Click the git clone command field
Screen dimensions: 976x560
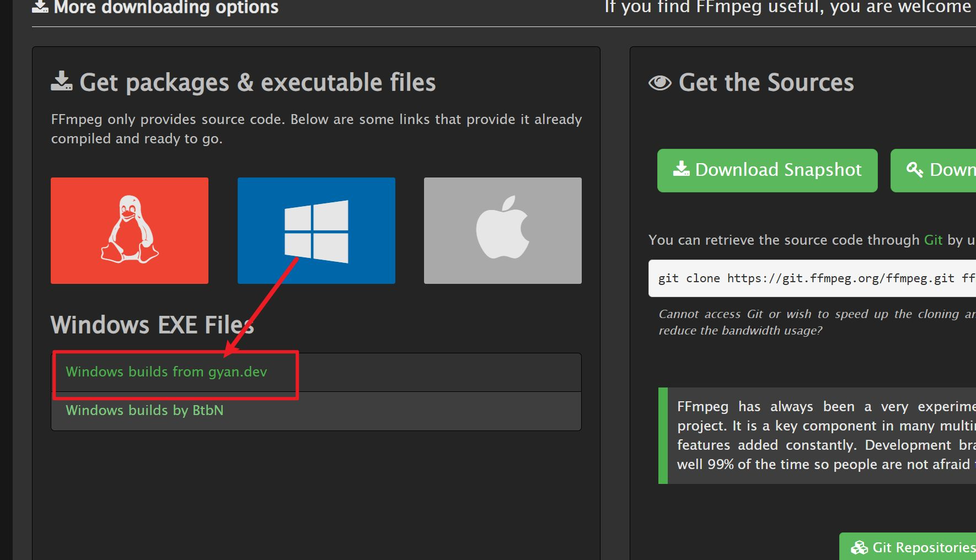click(x=812, y=278)
